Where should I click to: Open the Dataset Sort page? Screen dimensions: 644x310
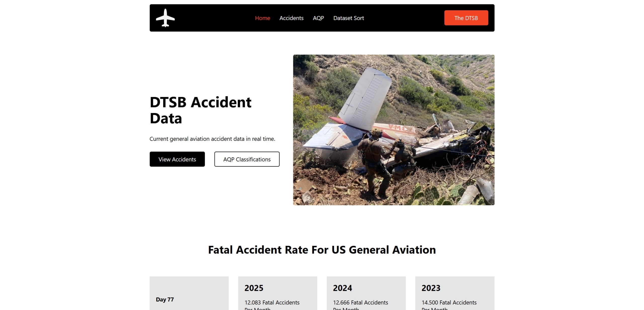(x=348, y=18)
